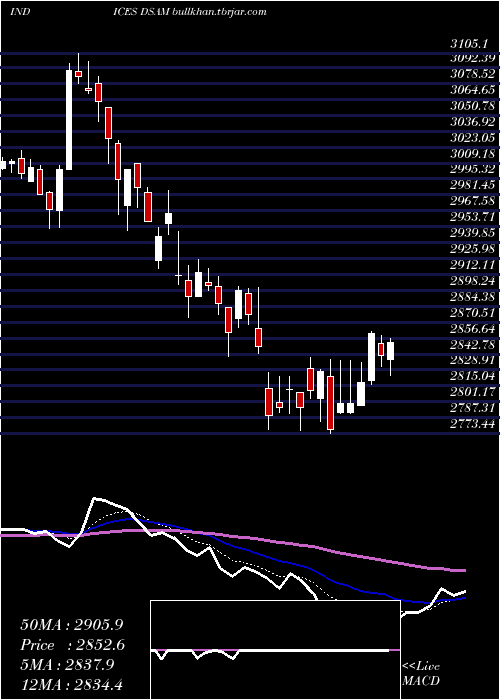
Task: Click the 3078.52 price axis label
Action: coord(473,74)
